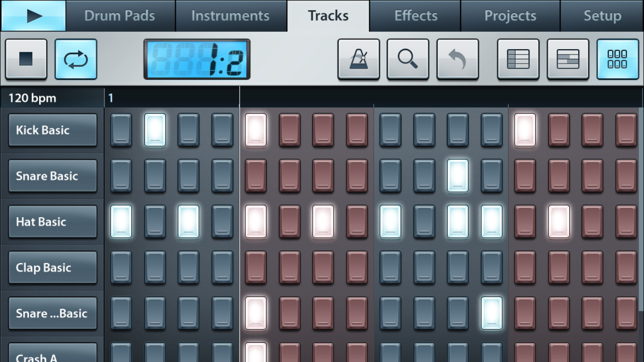Switch to the bar editor view icon

coord(568,59)
